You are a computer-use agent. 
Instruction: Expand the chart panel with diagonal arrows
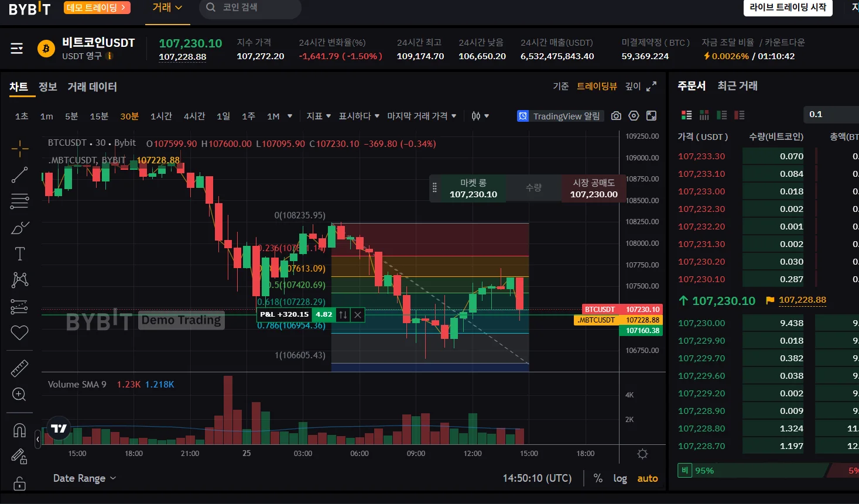pos(651,87)
